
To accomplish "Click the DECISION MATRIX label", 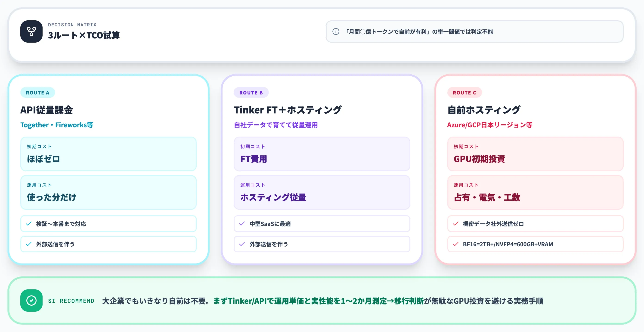I will pos(72,25).
